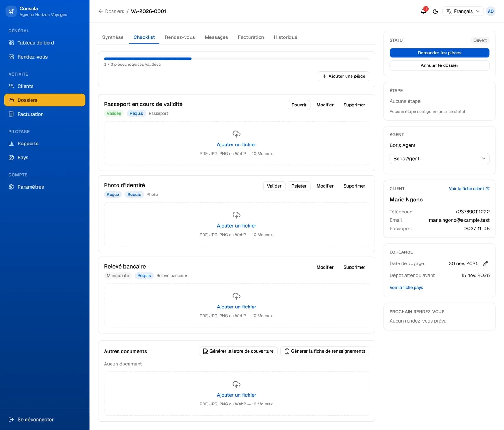Select Dossiers in the sidebar
Screen dimensions: 504x430
pos(45,100)
